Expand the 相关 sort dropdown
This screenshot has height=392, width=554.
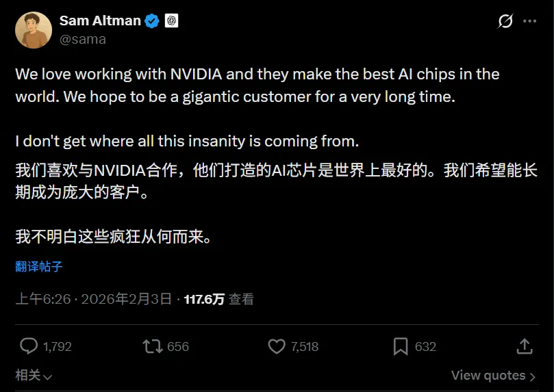click(x=34, y=376)
